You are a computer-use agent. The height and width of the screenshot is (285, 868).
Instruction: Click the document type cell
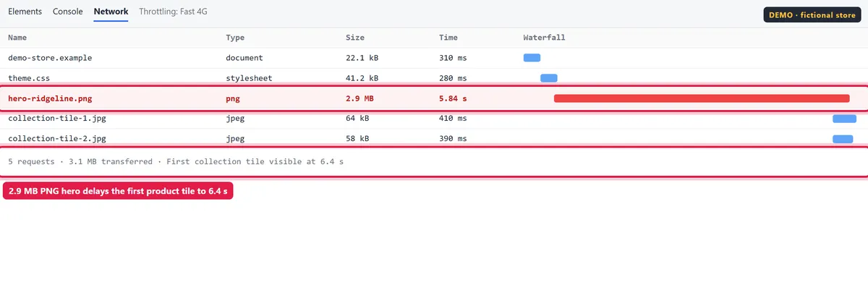[x=244, y=57]
